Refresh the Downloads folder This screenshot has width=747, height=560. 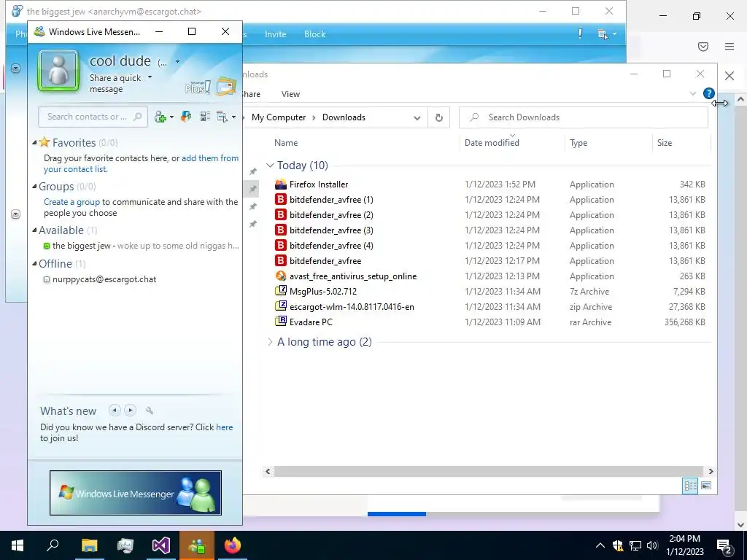pos(438,117)
